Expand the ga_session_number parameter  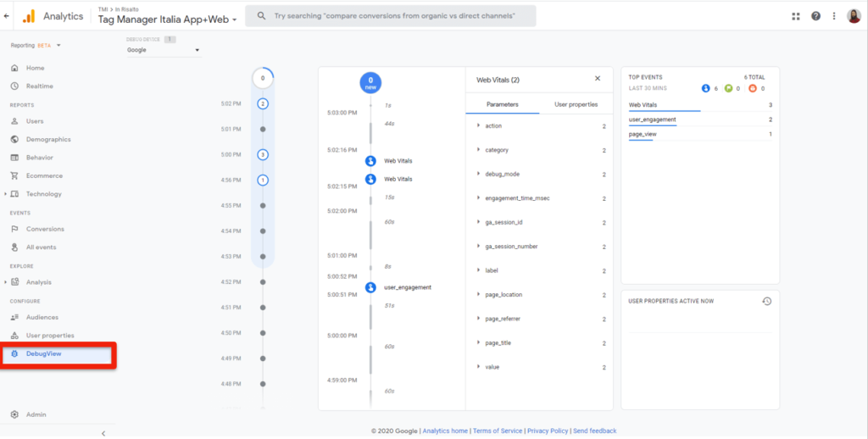point(478,247)
